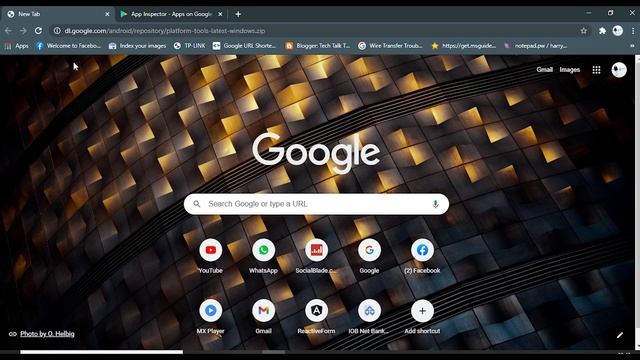Viewport: 640px width, 360px height.
Task: Open the Apps bookmark
Action: coord(16,46)
